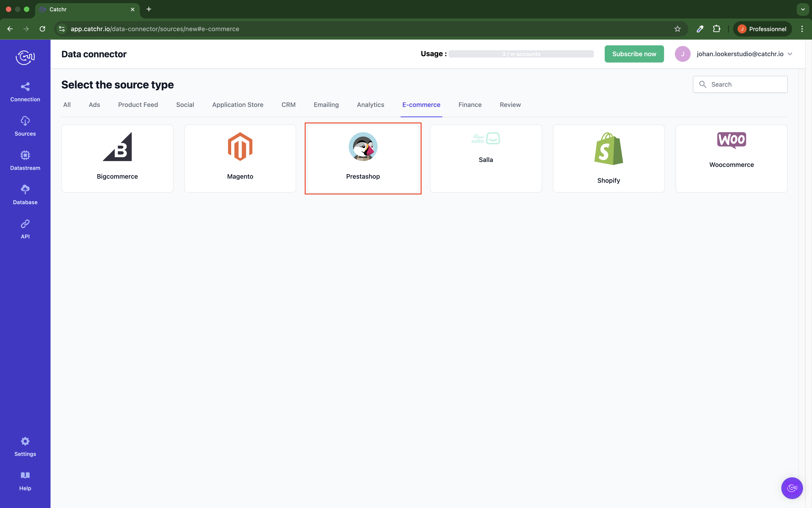Go back in browser history
This screenshot has height=508, width=812.
10,29
